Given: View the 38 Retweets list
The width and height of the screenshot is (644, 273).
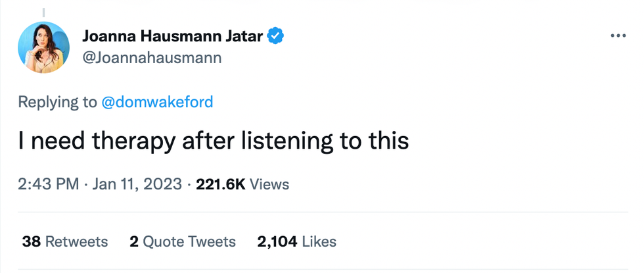Looking at the screenshot, I should [64, 241].
